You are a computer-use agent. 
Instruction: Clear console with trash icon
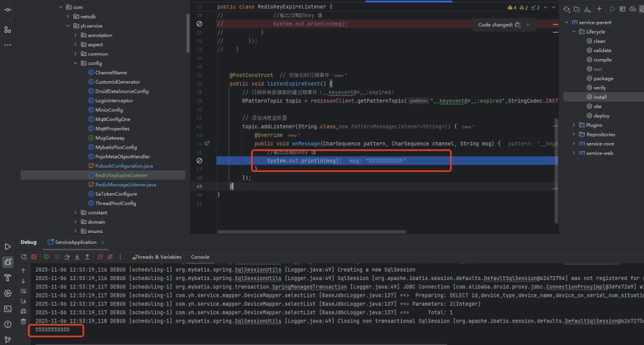point(23,321)
